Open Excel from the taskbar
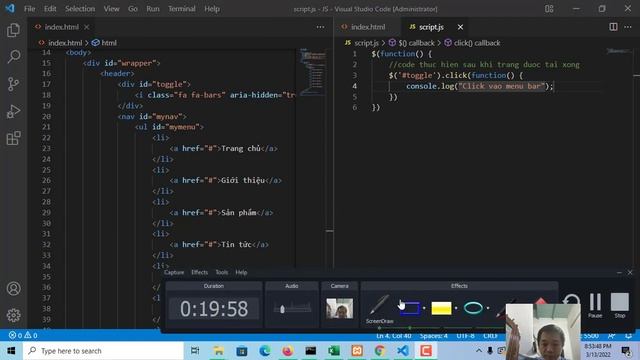The height and width of the screenshot is (360, 640). [x=334, y=351]
